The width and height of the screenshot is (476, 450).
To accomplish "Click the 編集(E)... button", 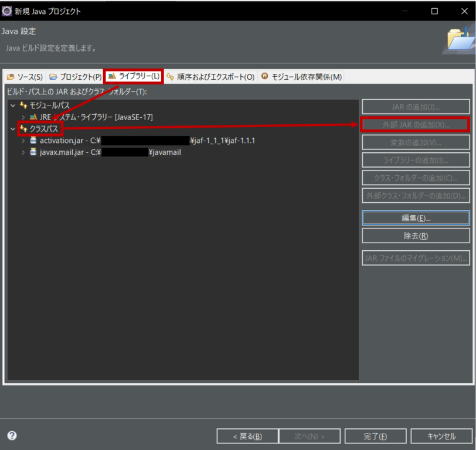I will coord(416,218).
